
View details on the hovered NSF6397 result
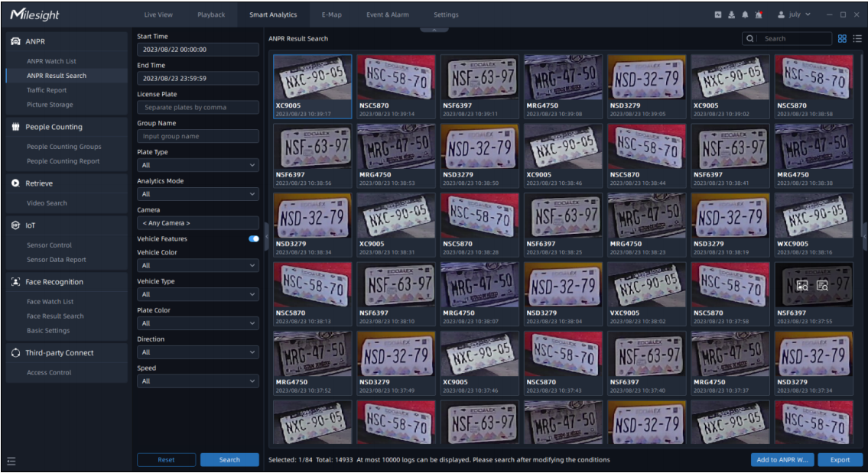point(823,286)
